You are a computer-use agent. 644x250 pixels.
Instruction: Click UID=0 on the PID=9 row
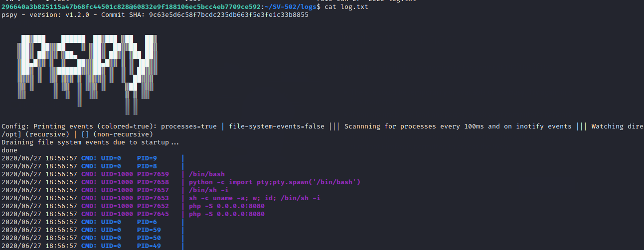(111, 158)
